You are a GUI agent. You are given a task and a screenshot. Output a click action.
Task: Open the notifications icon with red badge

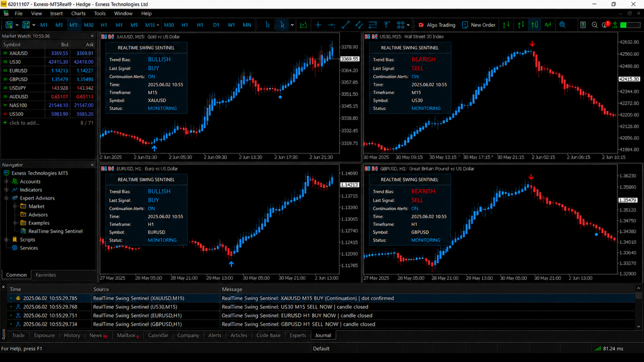pos(605,25)
